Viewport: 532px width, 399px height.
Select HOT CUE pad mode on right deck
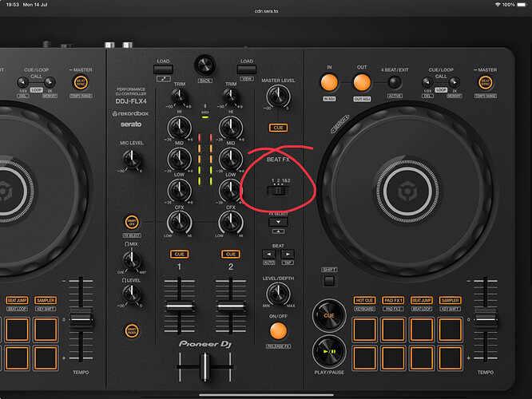click(364, 300)
